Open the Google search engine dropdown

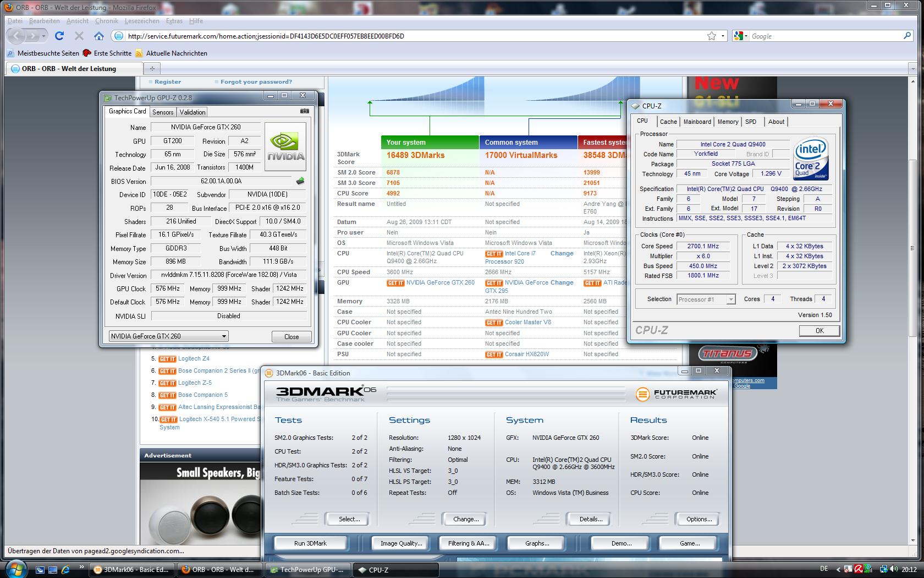click(x=741, y=36)
